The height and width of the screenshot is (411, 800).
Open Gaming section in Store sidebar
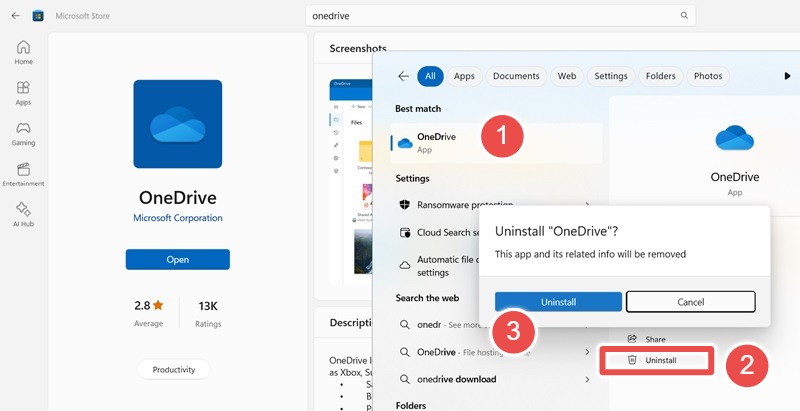coord(23,134)
